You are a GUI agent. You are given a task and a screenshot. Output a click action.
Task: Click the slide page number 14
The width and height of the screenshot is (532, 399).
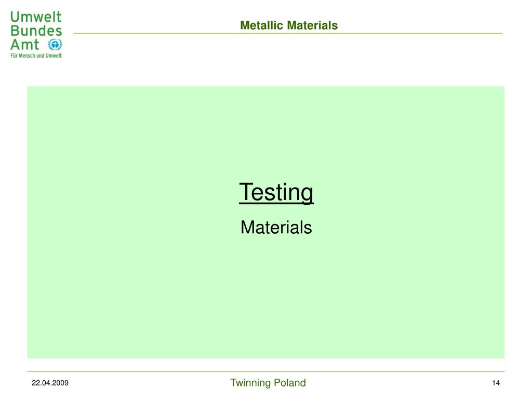point(496,383)
